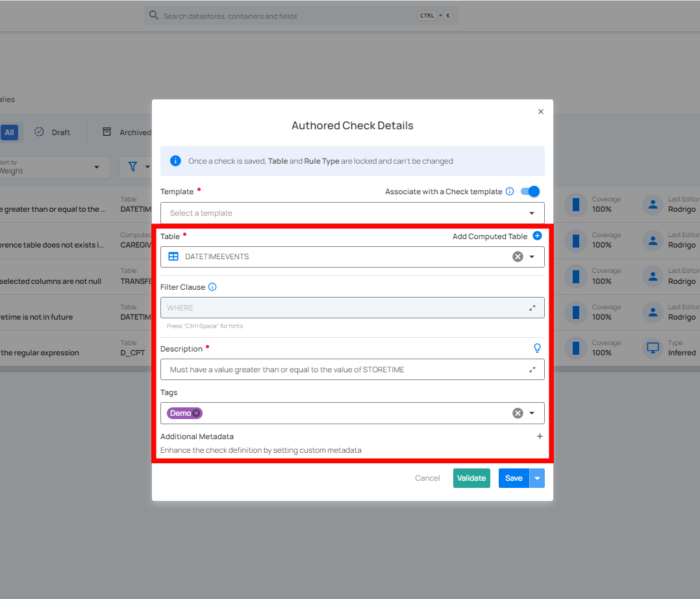Open check 'the regular expression'
Image resolution: width=700 pixels, height=599 pixels.
point(40,353)
